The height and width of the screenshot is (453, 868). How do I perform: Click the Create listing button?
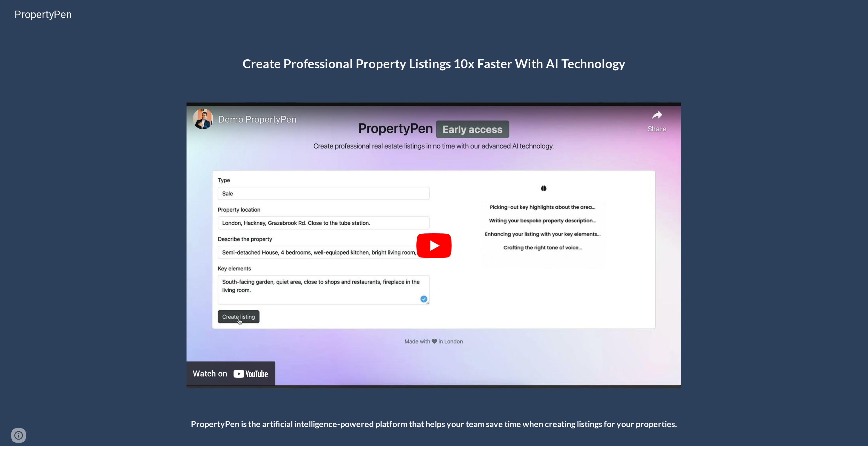[x=238, y=317]
